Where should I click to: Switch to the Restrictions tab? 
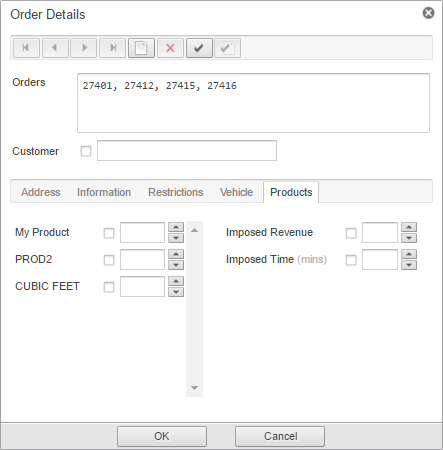pyautogui.click(x=176, y=192)
